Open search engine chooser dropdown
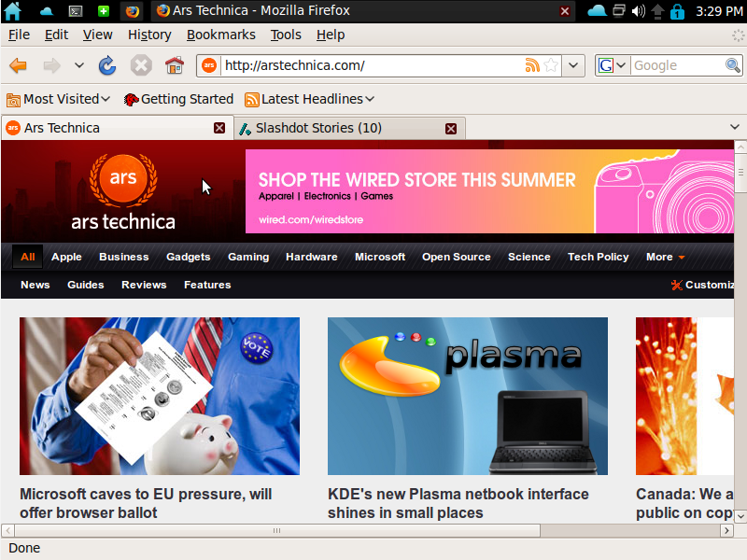 [620, 65]
